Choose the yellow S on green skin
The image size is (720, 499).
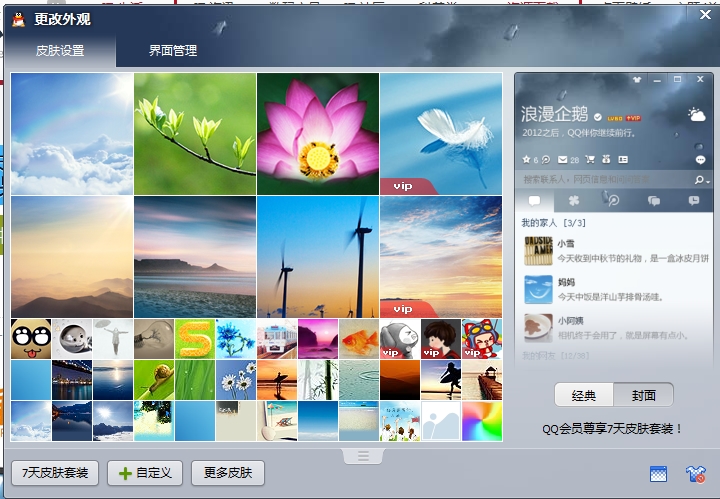click(x=195, y=339)
